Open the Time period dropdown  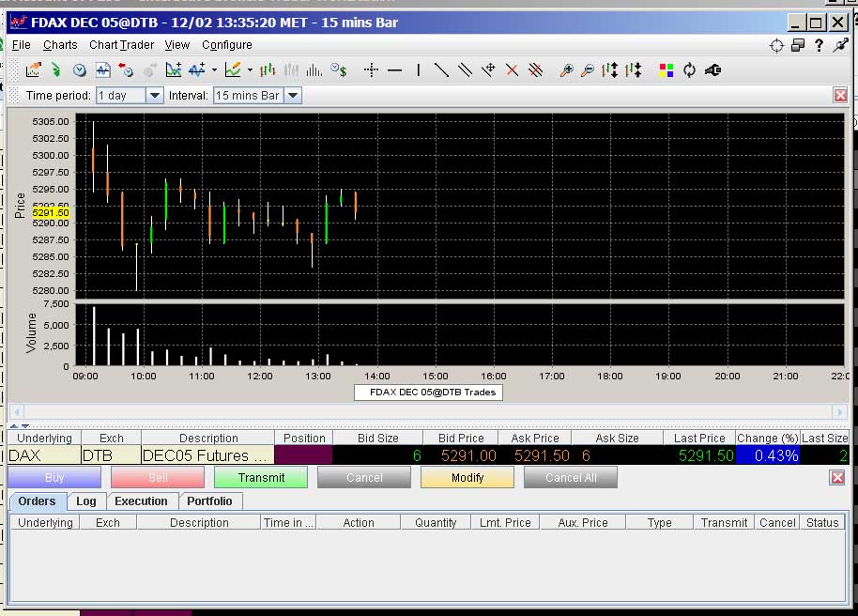coord(130,95)
